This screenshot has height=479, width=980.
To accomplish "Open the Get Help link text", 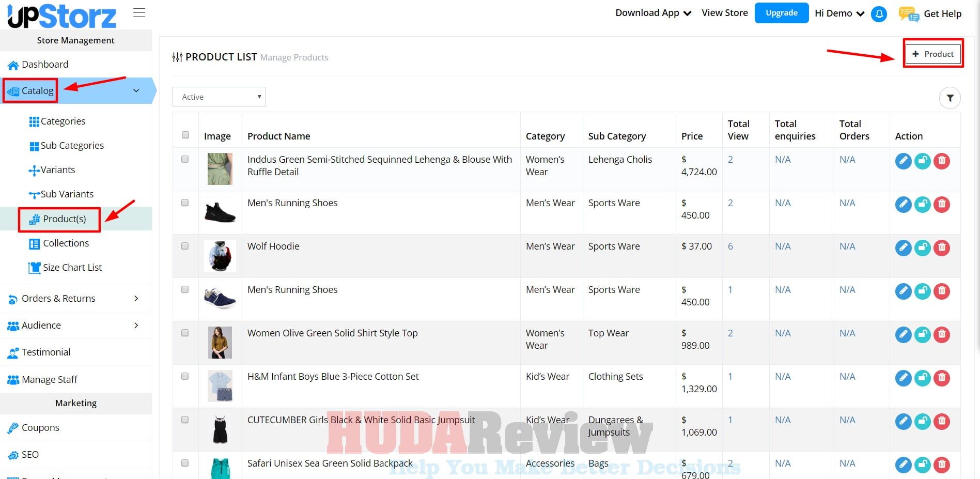I will [942, 14].
